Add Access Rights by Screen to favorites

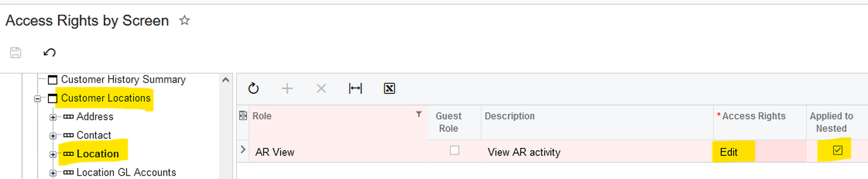184,21
